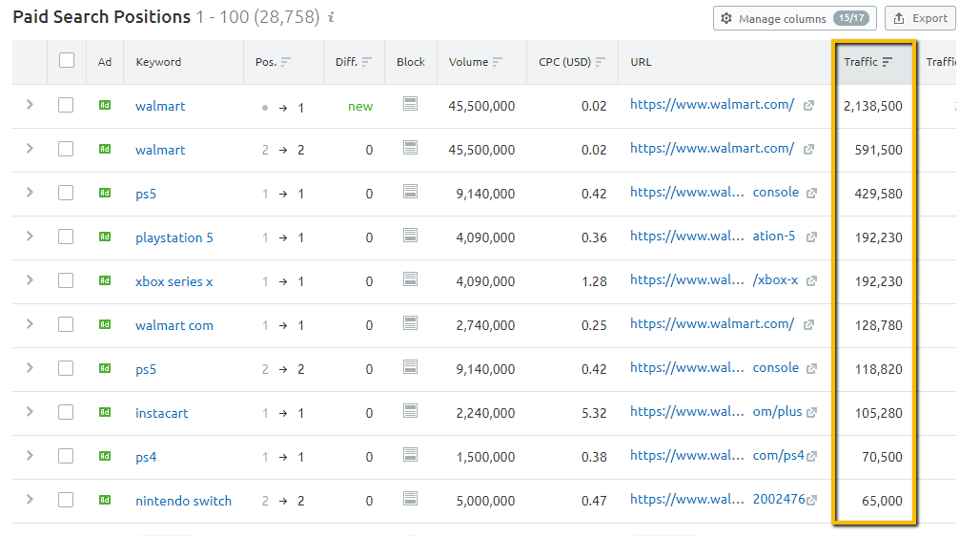Sort by Volume column icon
The height and width of the screenshot is (536, 980).
(x=498, y=62)
